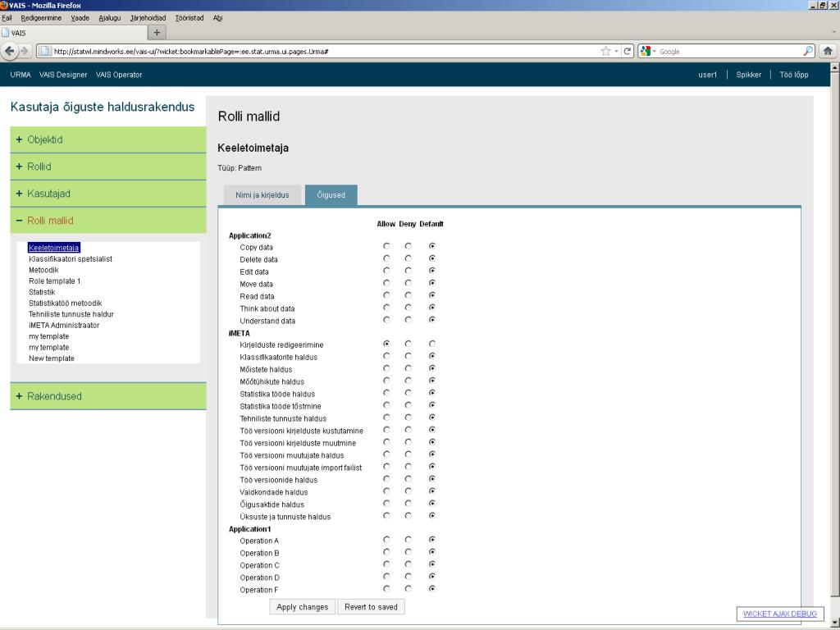The width and height of the screenshot is (840, 630).
Task: Expand the Rakendused section
Action: [x=108, y=396]
